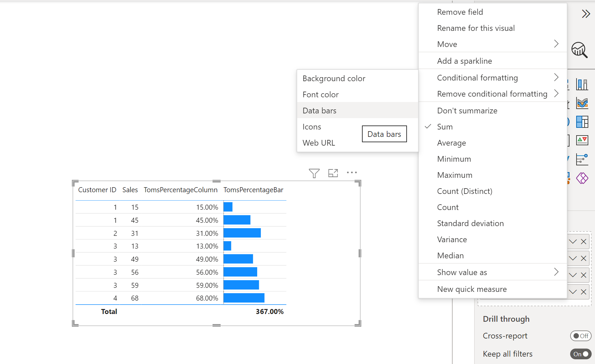This screenshot has width=595, height=364.
Task: Choose Background color in the submenu
Action: (x=358, y=78)
